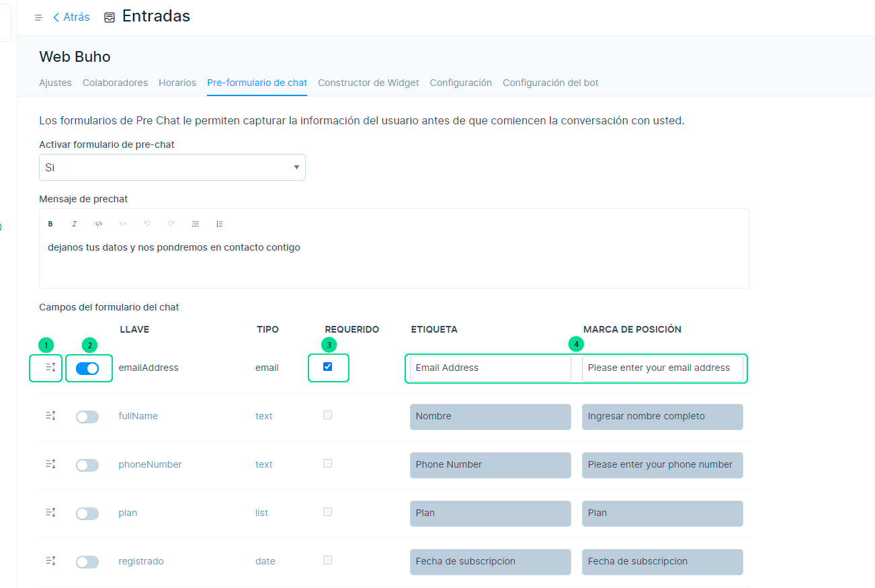Open the Constructor de Widget tab
This screenshot has width=875, height=588.
368,83
